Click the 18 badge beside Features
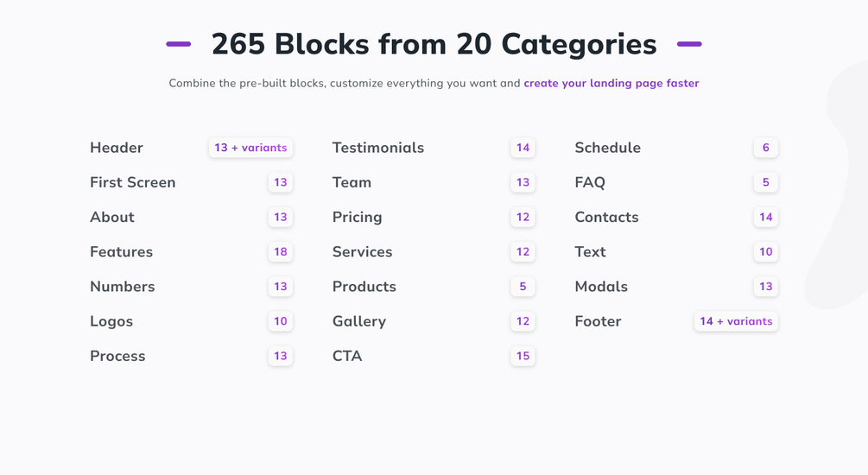Image resolution: width=868 pixels, height=475 pixels. [x=280, y=252]
